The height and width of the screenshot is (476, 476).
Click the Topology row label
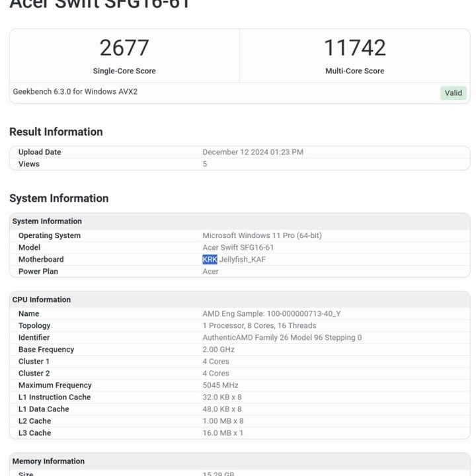(x=34, y=326)
